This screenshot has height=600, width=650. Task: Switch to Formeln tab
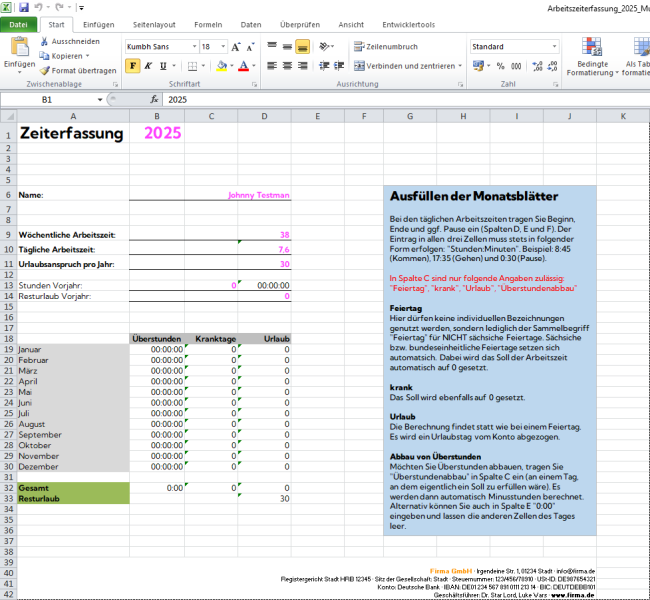pos(208,24)
